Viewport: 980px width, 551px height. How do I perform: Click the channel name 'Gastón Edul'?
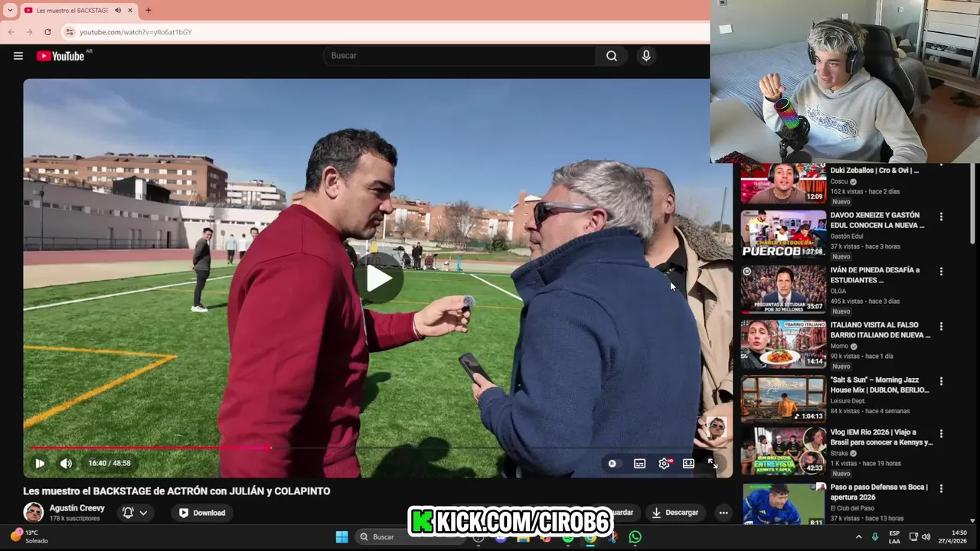point(847,236)
